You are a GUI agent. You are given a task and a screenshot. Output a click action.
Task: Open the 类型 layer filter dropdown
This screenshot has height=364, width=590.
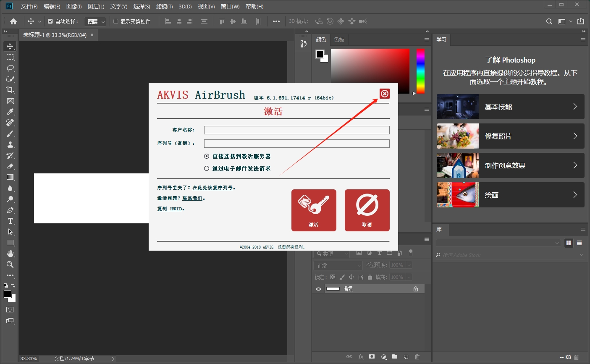click(332, 254)
